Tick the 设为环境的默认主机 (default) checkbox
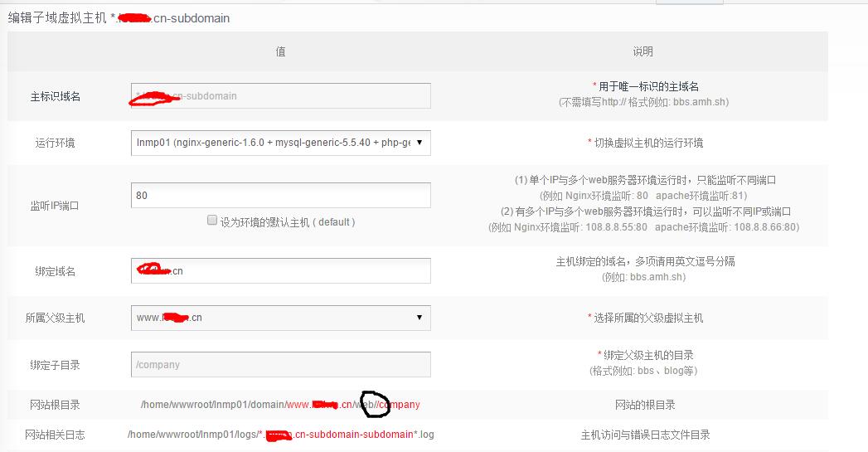Screen dimensions: 868x452 212,221
